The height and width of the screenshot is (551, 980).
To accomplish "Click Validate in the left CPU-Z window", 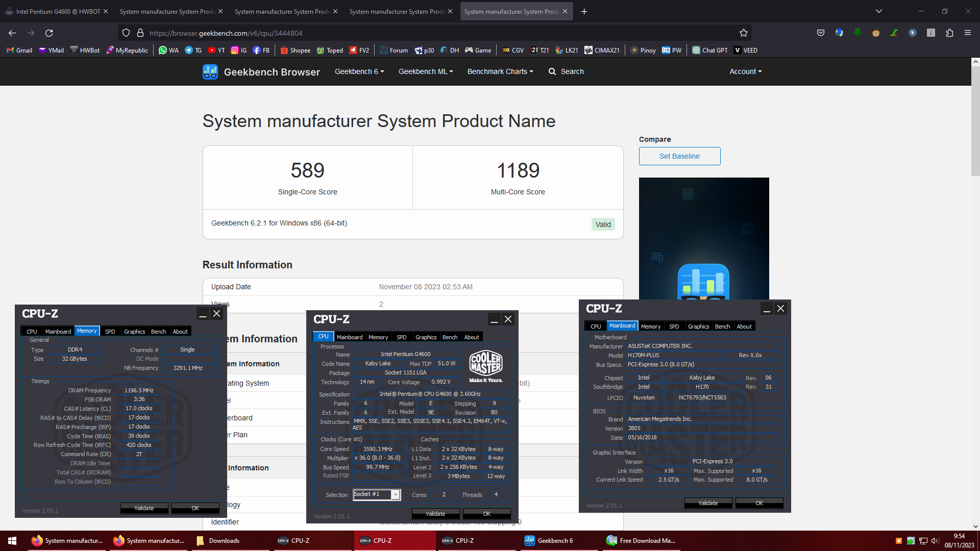I will tap(144, 508).
